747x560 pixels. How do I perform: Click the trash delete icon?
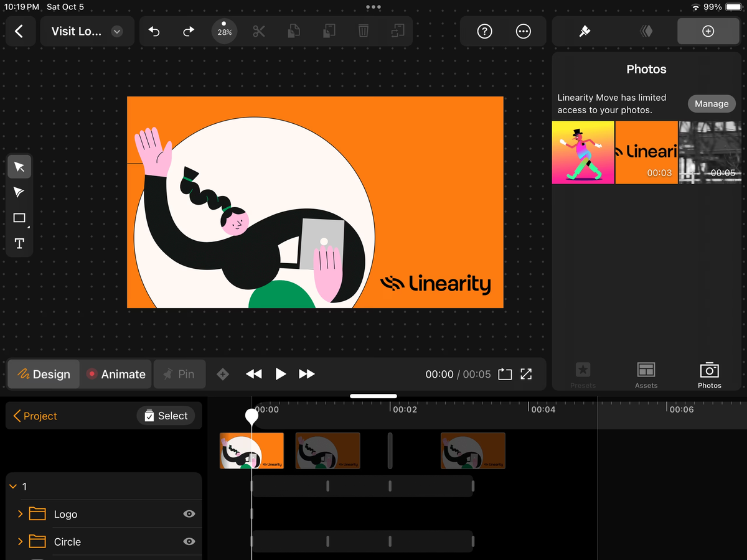(364, 31)
